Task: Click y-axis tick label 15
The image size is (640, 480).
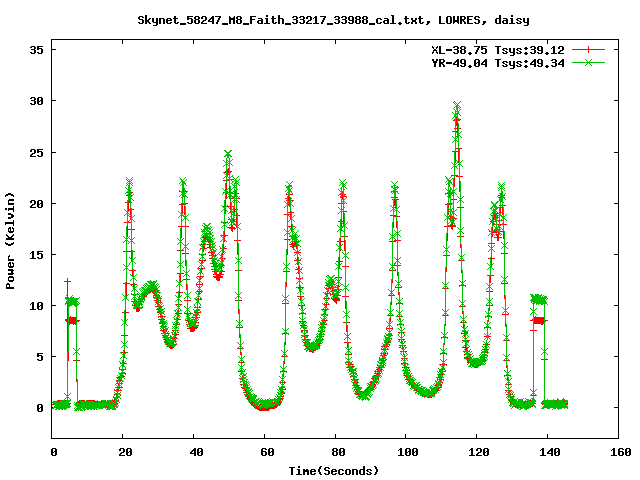Action: (x=36, y=255)
